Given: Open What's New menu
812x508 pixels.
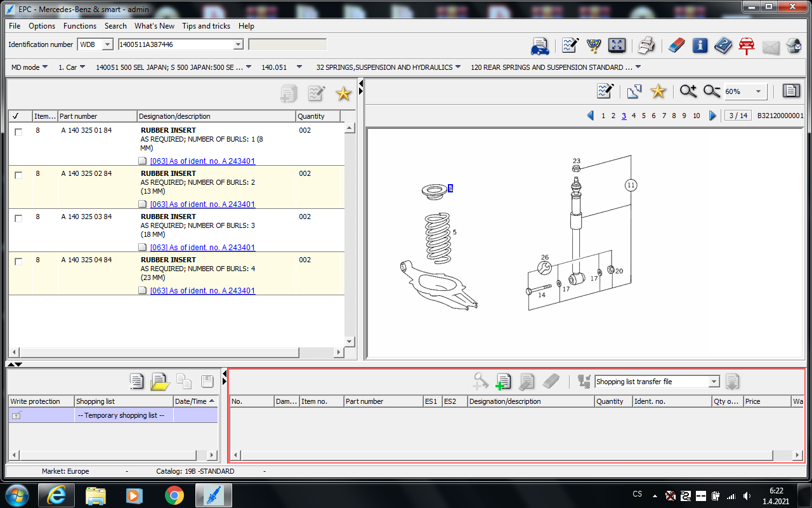Looking at the screenshot, I should 154,26.
